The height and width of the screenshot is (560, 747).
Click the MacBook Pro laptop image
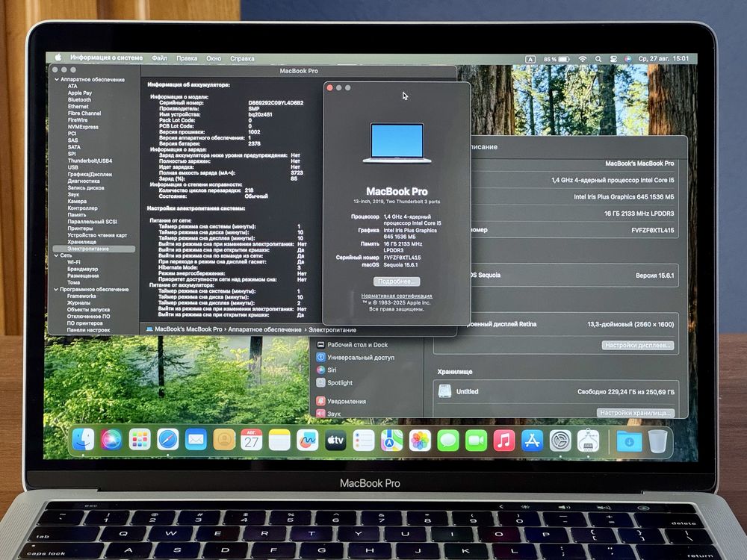point(397,143)
